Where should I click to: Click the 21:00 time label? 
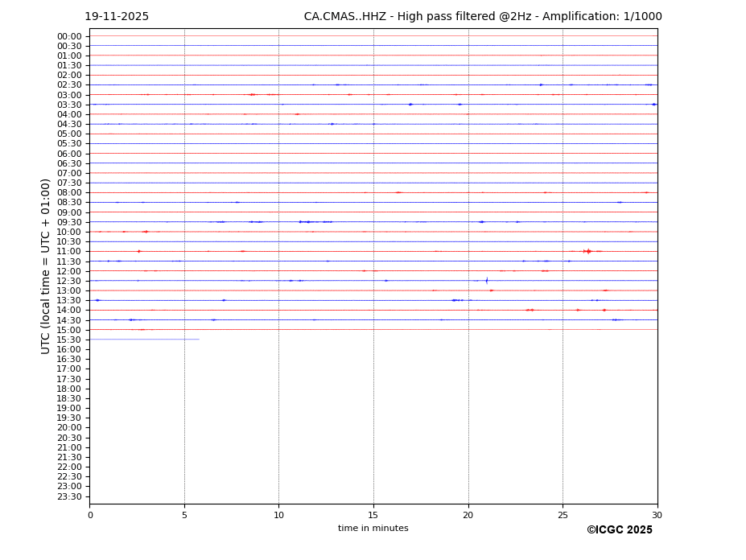[69, 447]
